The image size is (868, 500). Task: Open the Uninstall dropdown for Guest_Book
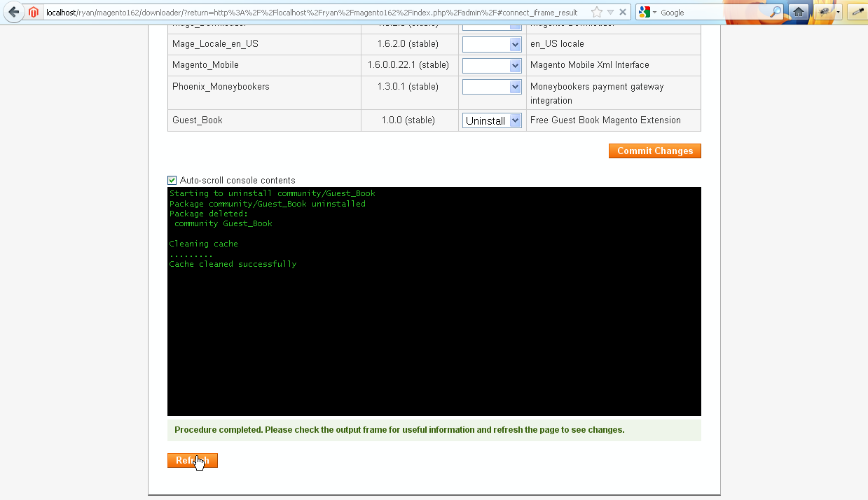(492, 120)
